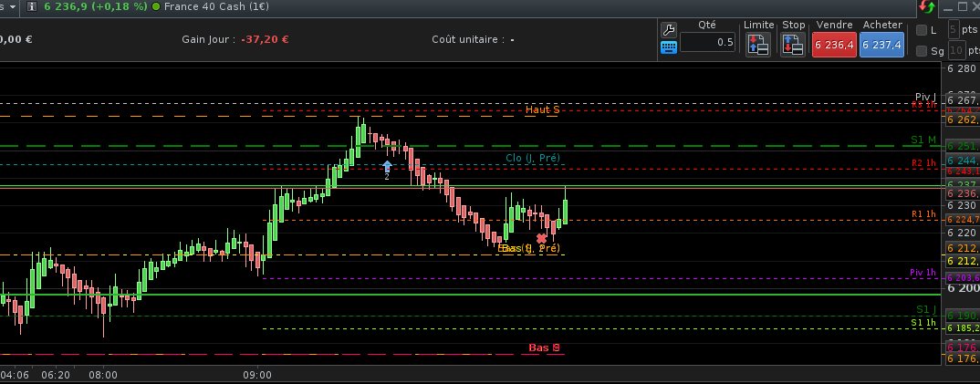The height and width of the screenshot is (384, 980).
Task: Click the 08:00 time axis label
Action: point(103,375)
